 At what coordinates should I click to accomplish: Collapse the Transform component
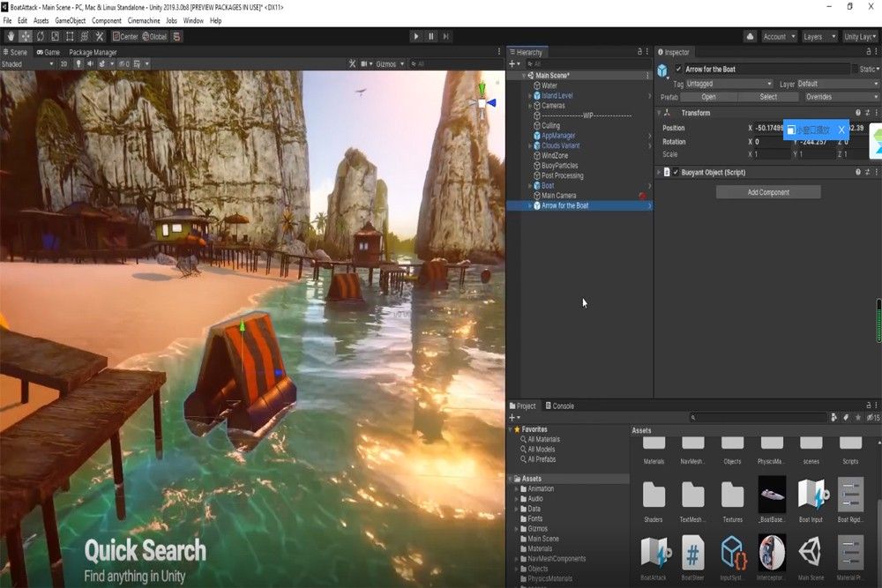tap(659, 113)
